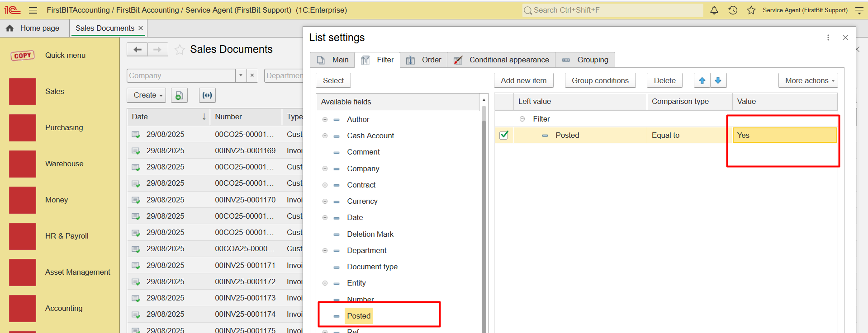This screenshot has width=868, height=333.
Task: Select the Document type field
Action: coord(372,267)
